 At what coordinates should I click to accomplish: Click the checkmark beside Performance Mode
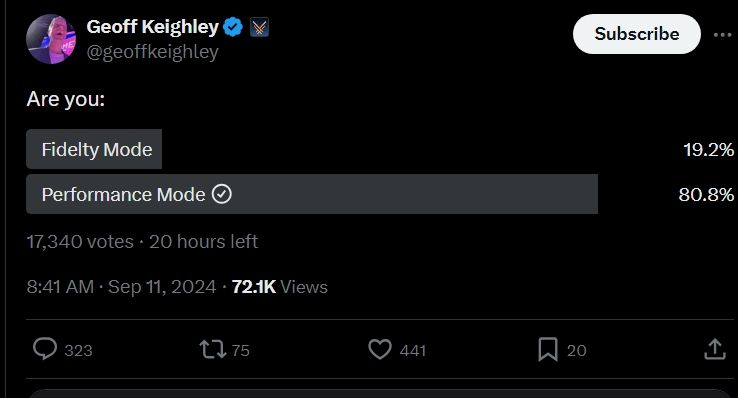[x=222, y=194]
